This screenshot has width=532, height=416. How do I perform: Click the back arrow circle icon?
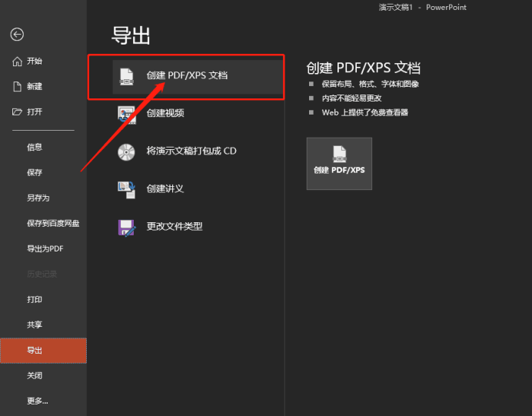tap(17, 35)
